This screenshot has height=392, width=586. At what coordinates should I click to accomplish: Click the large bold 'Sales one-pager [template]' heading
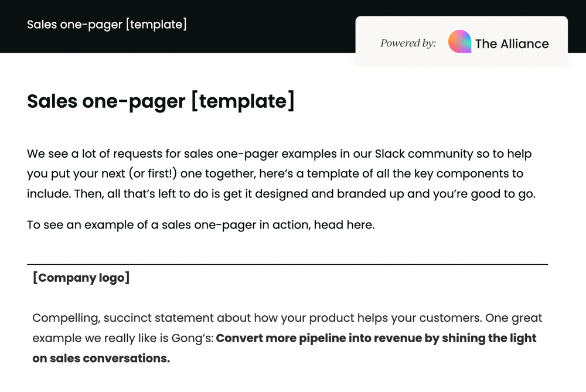pyautogui.click(x=161, y=101)
